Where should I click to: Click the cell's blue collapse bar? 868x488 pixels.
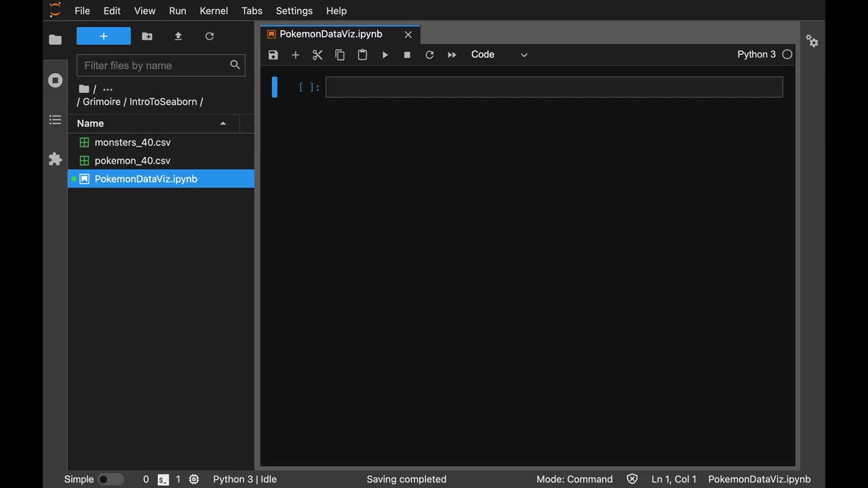275,87
